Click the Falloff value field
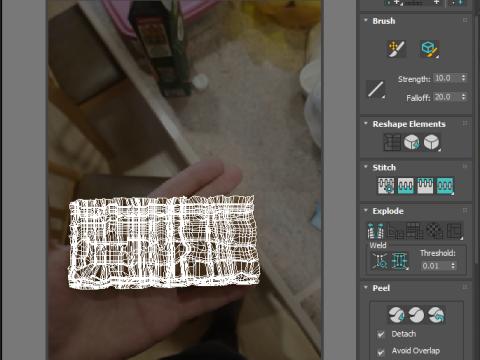The image size is (480, 360). click(x=447, y=97)
